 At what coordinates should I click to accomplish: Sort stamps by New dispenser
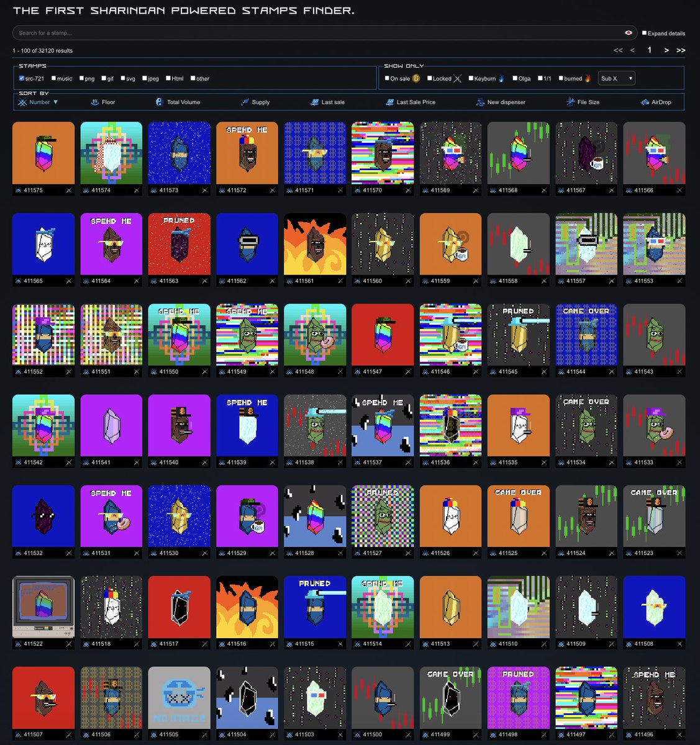pos(501,102)
